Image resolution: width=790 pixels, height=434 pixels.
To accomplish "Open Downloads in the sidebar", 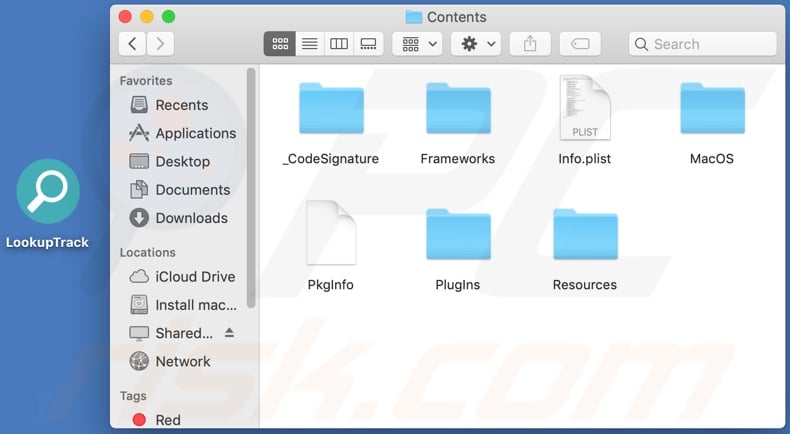I will [178, 218].
